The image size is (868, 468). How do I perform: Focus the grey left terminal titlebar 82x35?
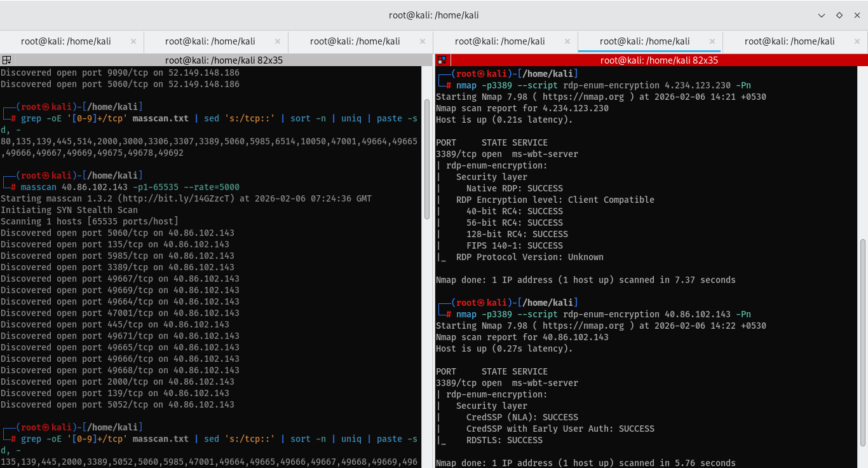click(x=217, y=60)
